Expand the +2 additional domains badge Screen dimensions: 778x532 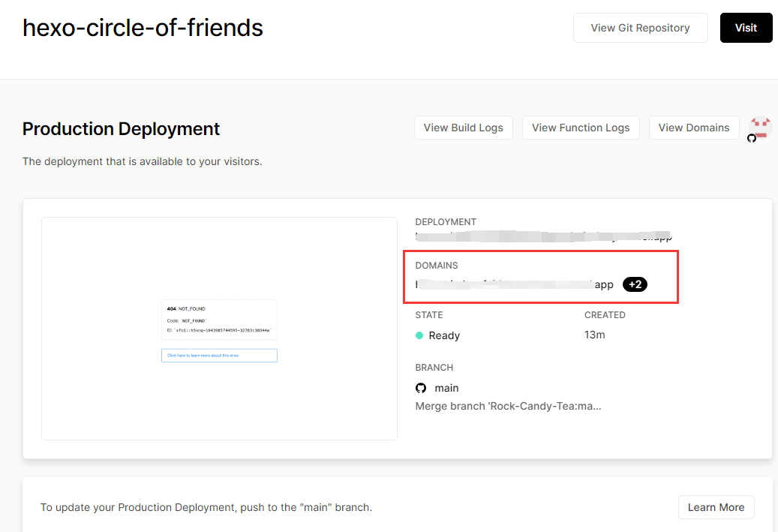pyautogui.click(x=635, y=284)
